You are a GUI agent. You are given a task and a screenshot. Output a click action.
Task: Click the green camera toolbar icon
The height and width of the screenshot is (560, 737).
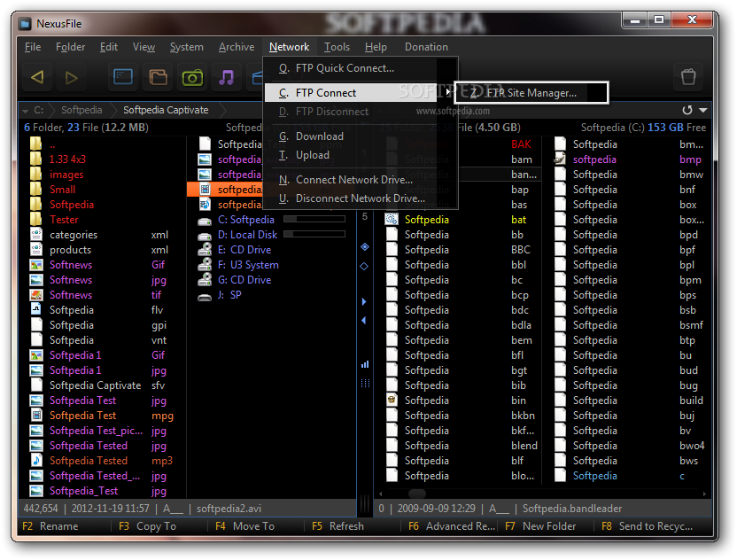tap(192, 77)
